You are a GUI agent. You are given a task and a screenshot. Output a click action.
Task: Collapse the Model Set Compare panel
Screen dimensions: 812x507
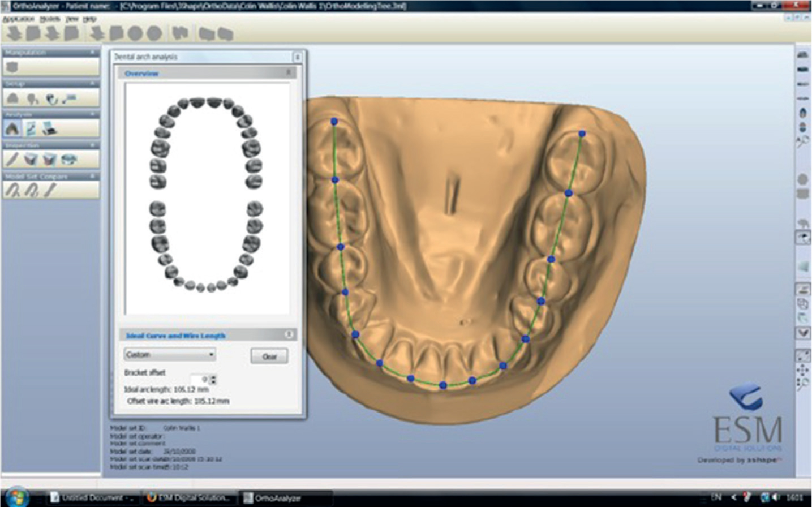coord(93,176)
